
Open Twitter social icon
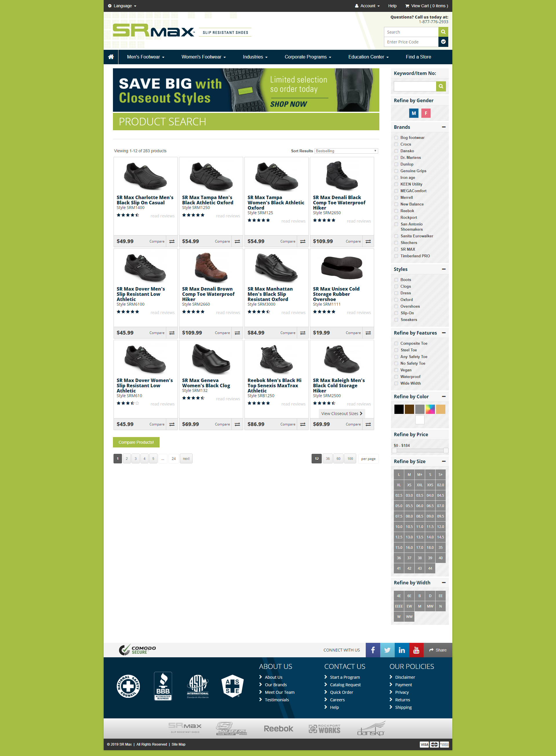pos(387,650)
